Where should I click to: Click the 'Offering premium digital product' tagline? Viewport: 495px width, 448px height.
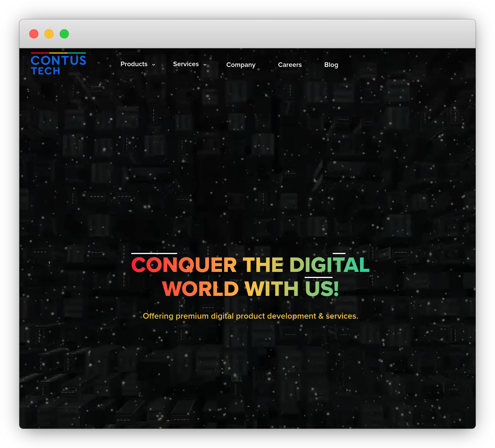250,316
